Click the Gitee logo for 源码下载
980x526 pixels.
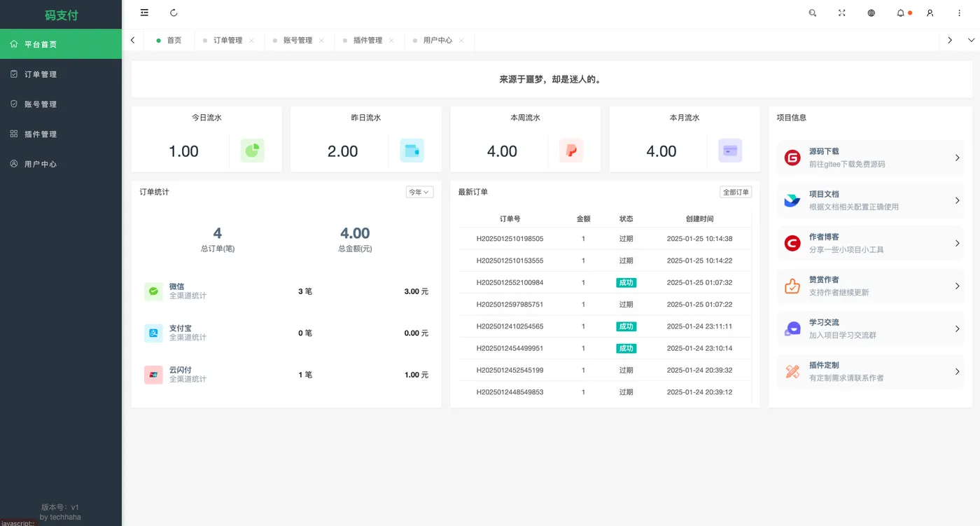click(x=792, y=158)
